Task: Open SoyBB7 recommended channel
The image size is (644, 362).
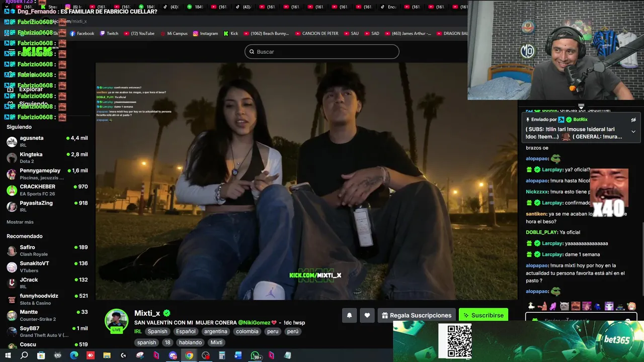Action: pos(47,332)
